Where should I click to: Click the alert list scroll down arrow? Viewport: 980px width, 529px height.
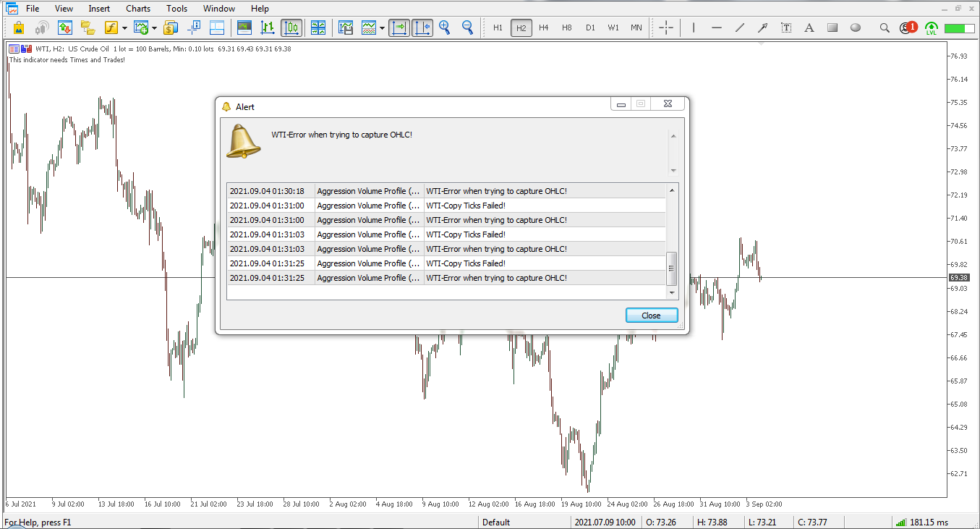672,293
